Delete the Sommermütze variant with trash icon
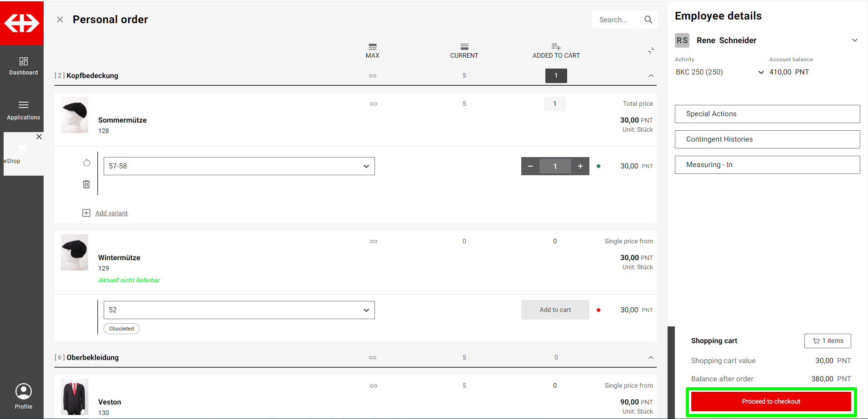868x419 pixels. [x=86, y=184]
